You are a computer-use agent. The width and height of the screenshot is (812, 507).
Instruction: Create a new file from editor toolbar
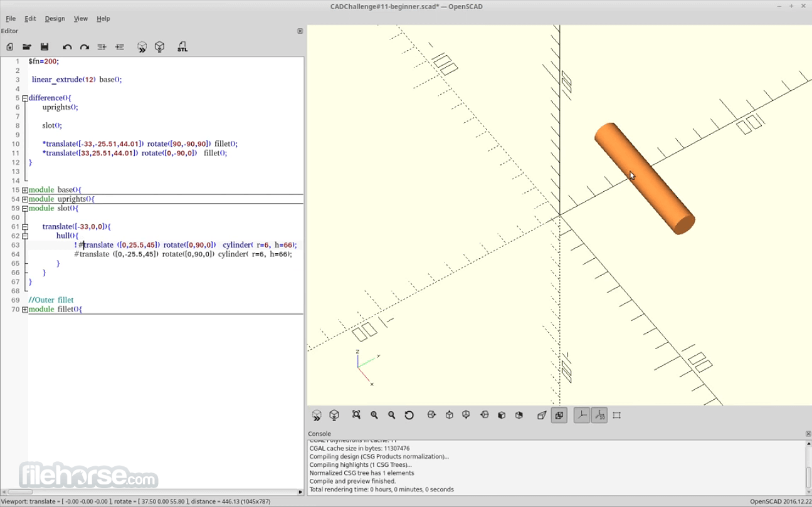[9, 47]
